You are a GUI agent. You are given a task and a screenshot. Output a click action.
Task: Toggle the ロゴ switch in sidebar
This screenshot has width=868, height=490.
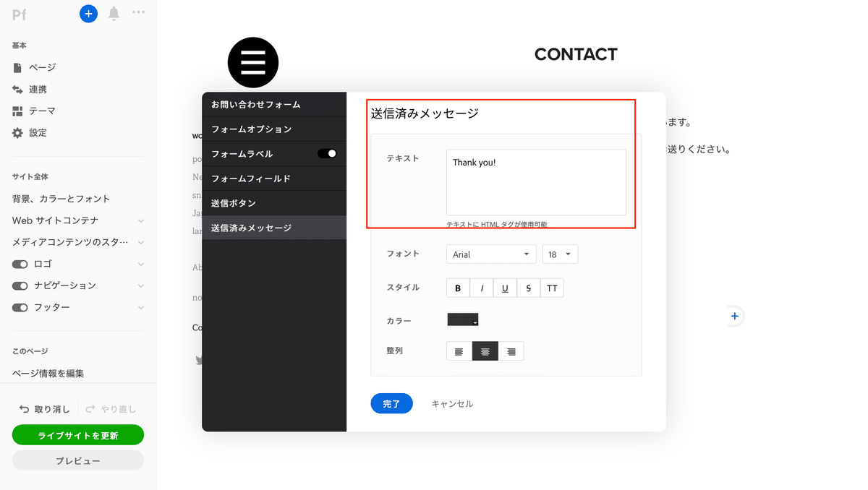click(x=20, y=264)
